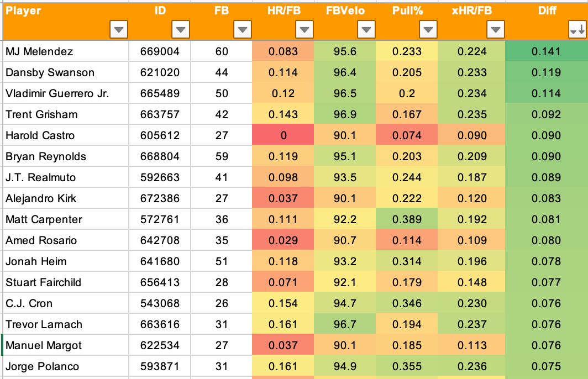Viewport: 588px width, 379px height.
Task: Select the HR/FB header cell
Action: (283, 22)
